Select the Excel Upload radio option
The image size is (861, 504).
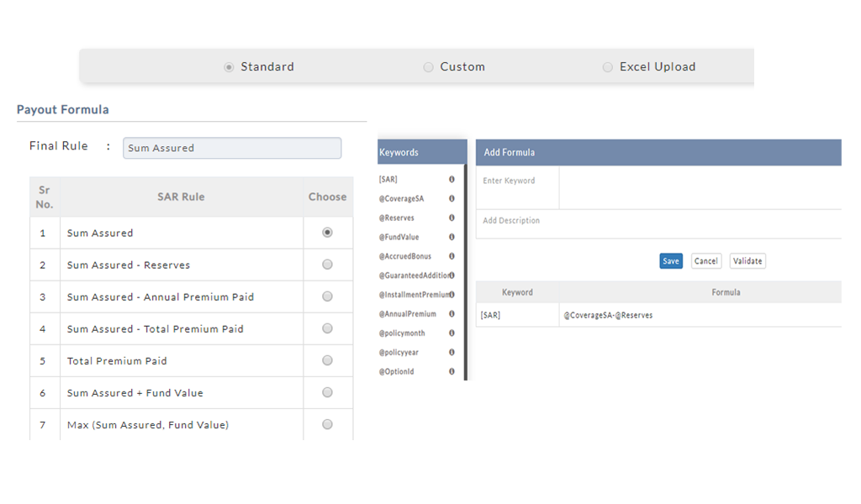tap(608, 67)
